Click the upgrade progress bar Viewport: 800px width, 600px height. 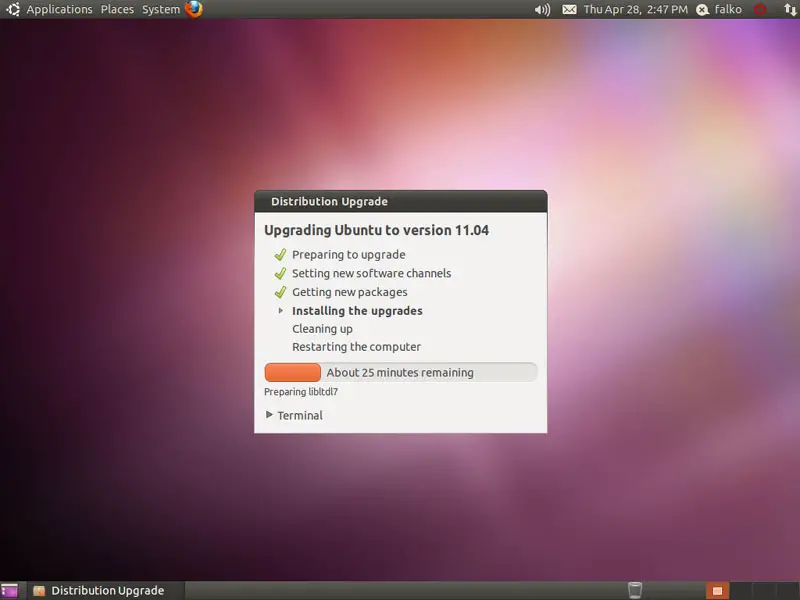401,372
